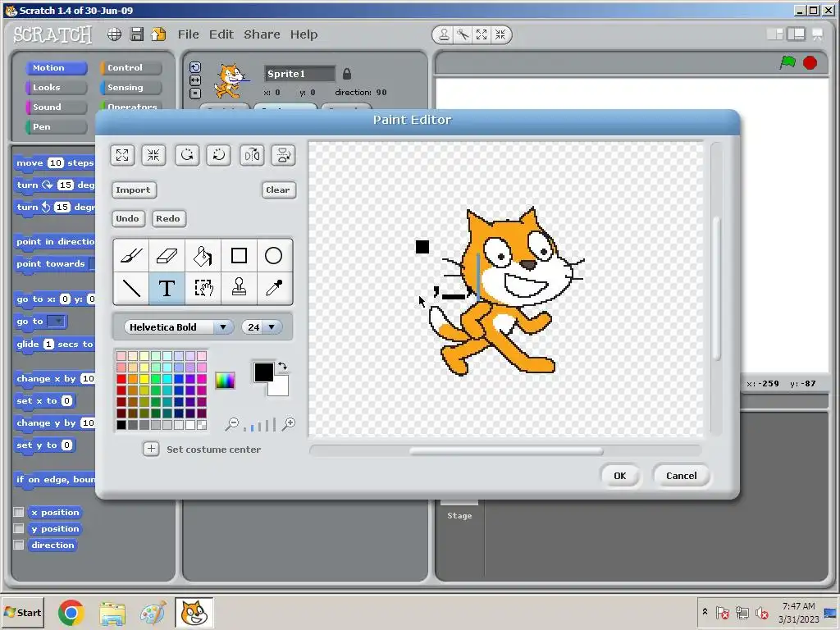
Task: Click the Save project disk icon
Action: click(x=137, y=34)
